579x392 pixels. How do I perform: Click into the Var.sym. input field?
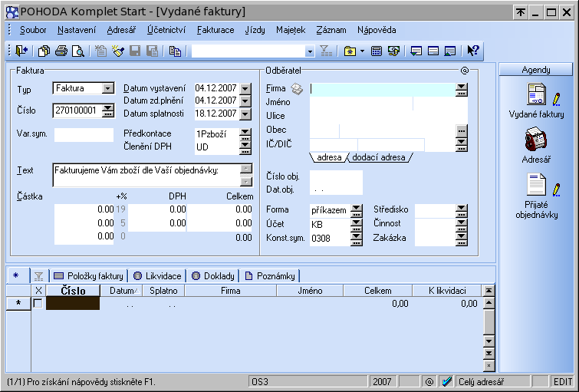click(x=84, y=135)
